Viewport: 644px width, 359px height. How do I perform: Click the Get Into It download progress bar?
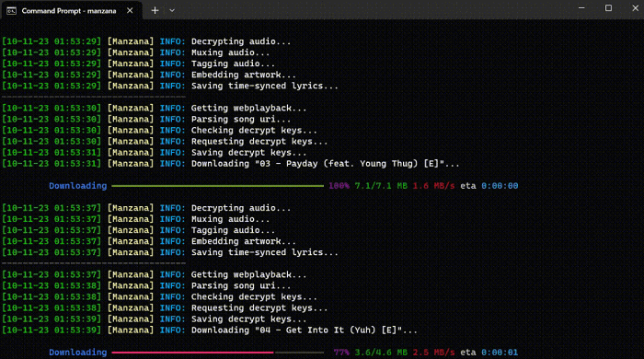(x=218, y=353)
